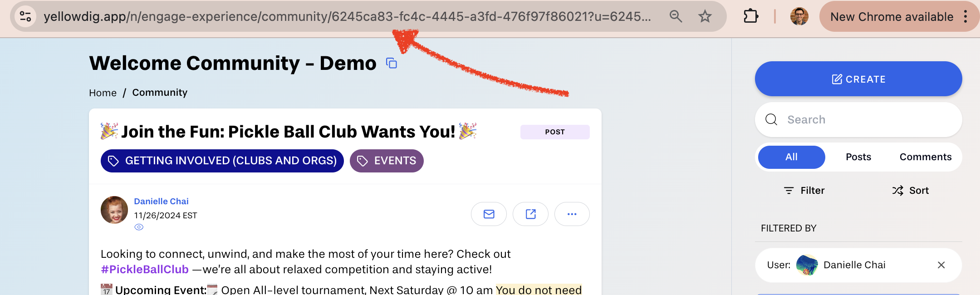980x295 pixels.
Task: Open the Sort options
Action: tap(911, 191)
